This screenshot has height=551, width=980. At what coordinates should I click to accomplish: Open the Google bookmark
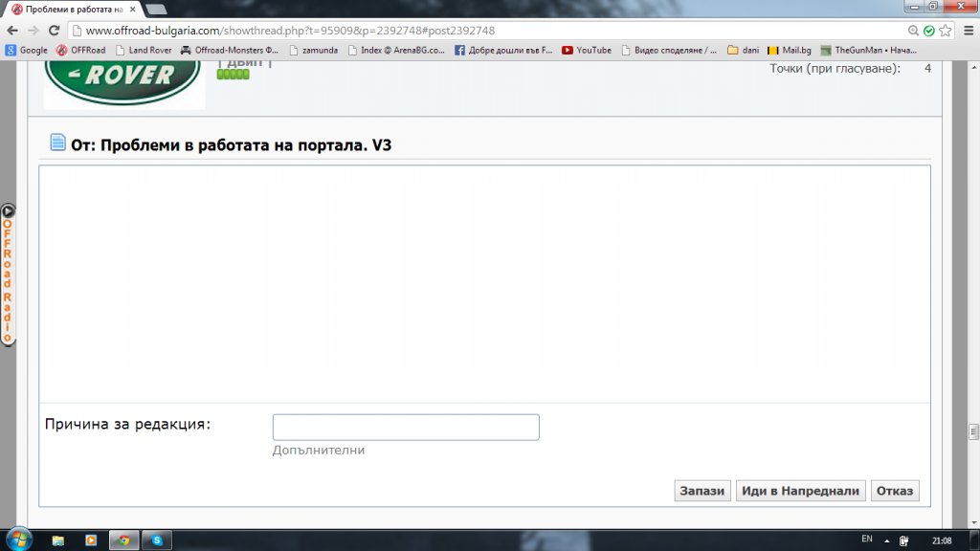[27, 50]
